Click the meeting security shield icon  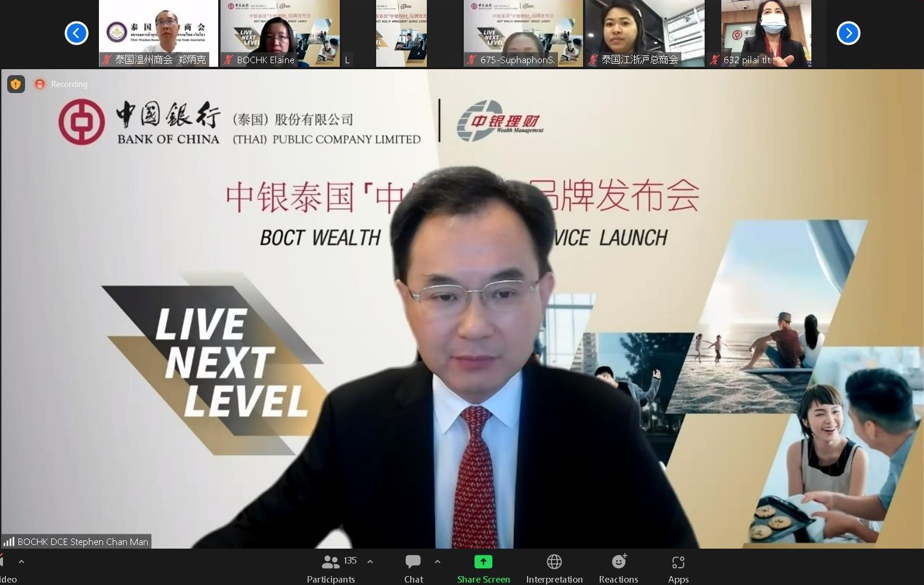pyautogui.click(x=15, y=84)
